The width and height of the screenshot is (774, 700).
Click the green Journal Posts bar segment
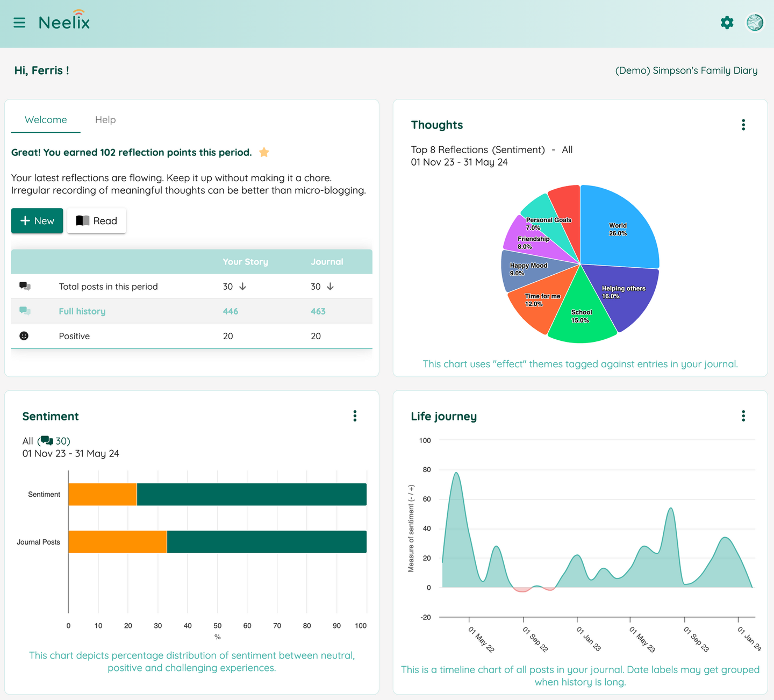coord(267,541)
